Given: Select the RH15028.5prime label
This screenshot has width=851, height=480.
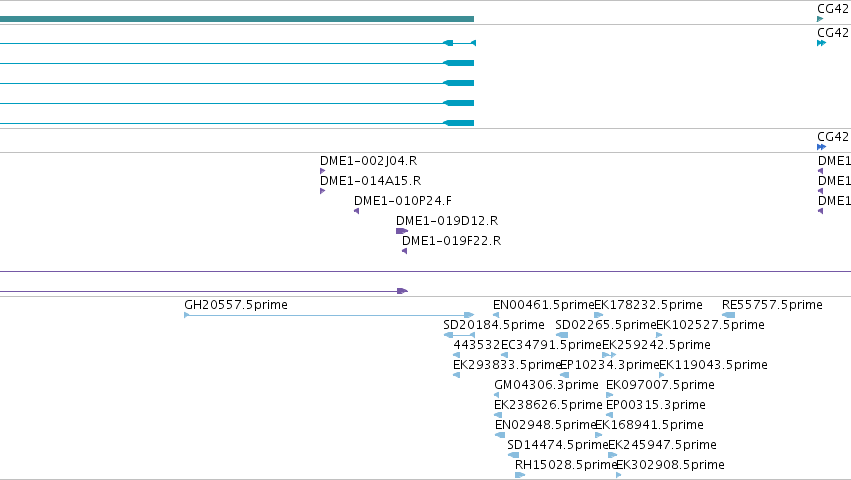Looking at the screenshot, I should pyautogui.click(x=566, y=465).
